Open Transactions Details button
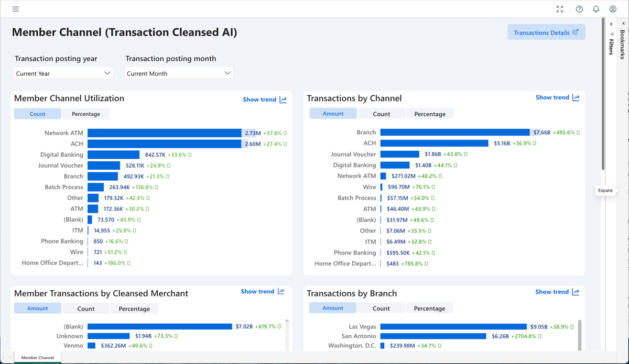Screen dimensions: 629x364 point(546,32)
